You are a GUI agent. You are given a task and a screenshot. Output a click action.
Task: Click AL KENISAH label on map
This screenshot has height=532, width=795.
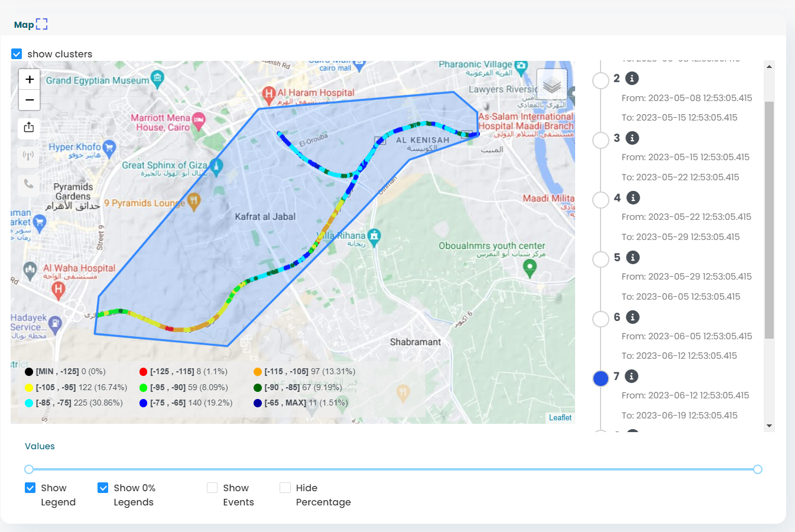coord(423,140)
